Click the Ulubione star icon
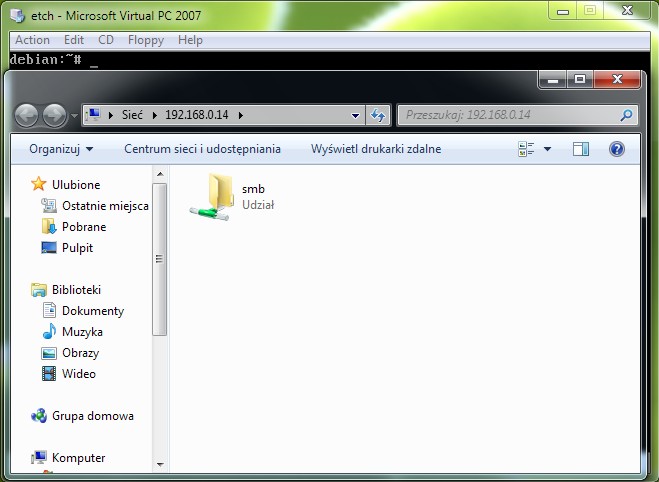This screenshot has width=659, height=482. coord(39,184)
